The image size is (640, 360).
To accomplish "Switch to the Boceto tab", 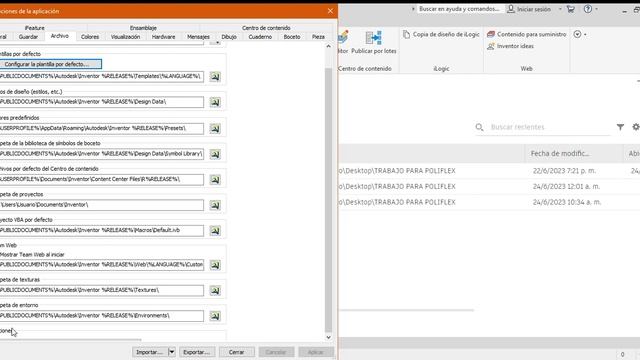I will [x=292, y=37].
